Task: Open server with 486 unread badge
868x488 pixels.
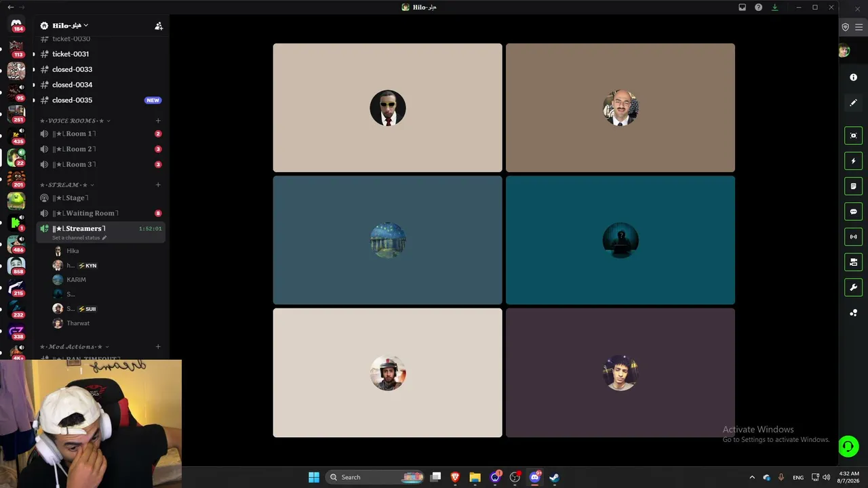Action: pyautogui.click(x=16, y=244)
